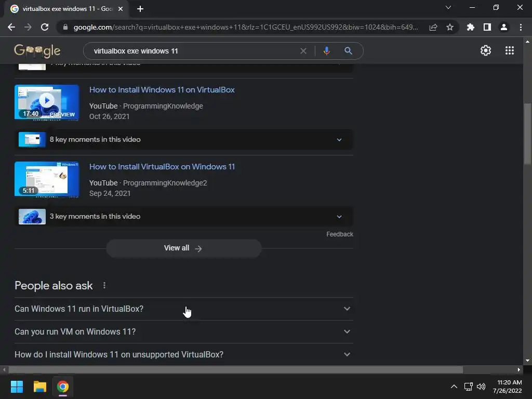View site information via the lock icon
The image size is (532, 399).
tap(65, 27)
